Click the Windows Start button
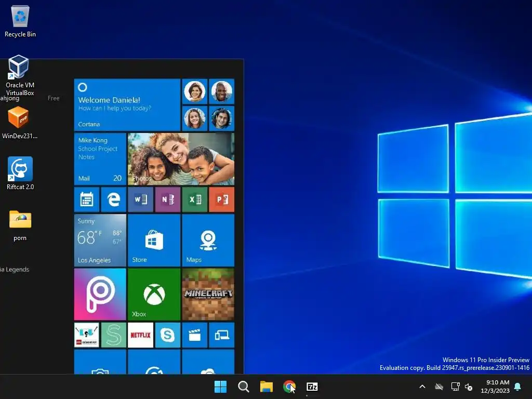Image resolution: width=532 pixels, height=399 pixels. (x=220, y=387)
